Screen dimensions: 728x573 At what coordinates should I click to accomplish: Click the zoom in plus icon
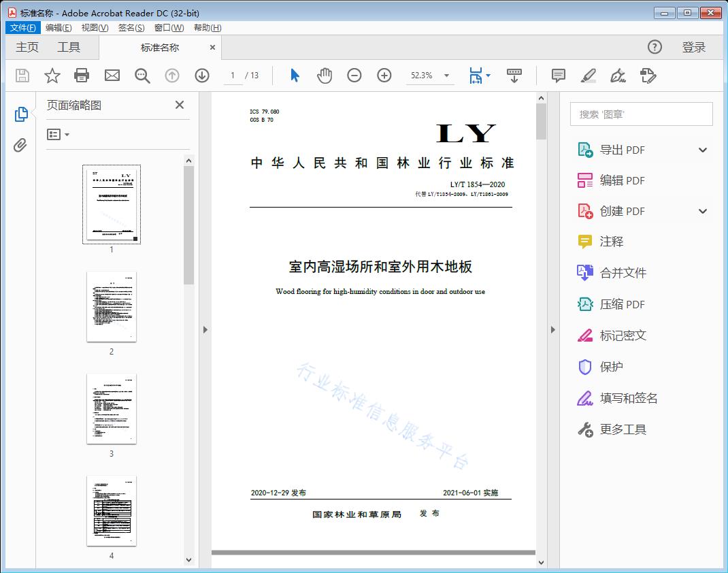point(384,76)
